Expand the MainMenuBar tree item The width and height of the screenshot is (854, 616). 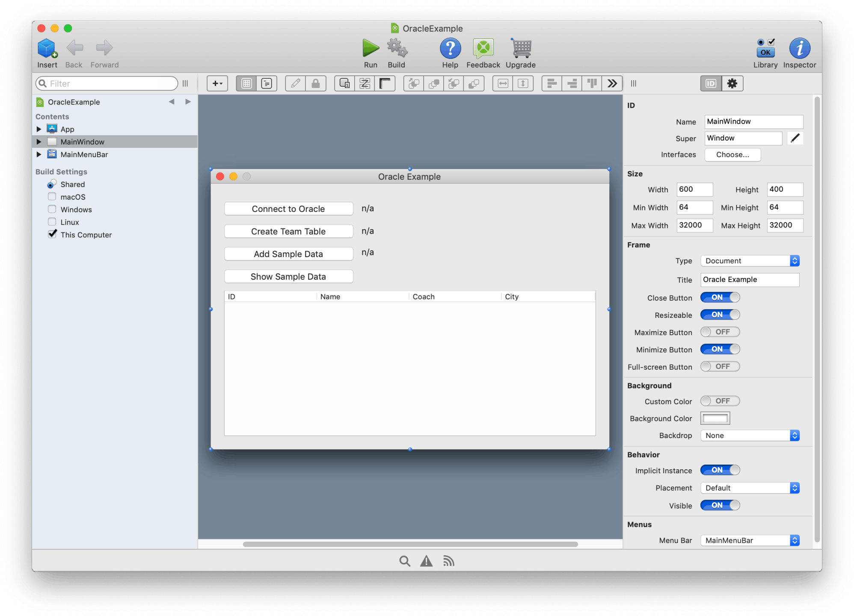[x=39, y=154]
